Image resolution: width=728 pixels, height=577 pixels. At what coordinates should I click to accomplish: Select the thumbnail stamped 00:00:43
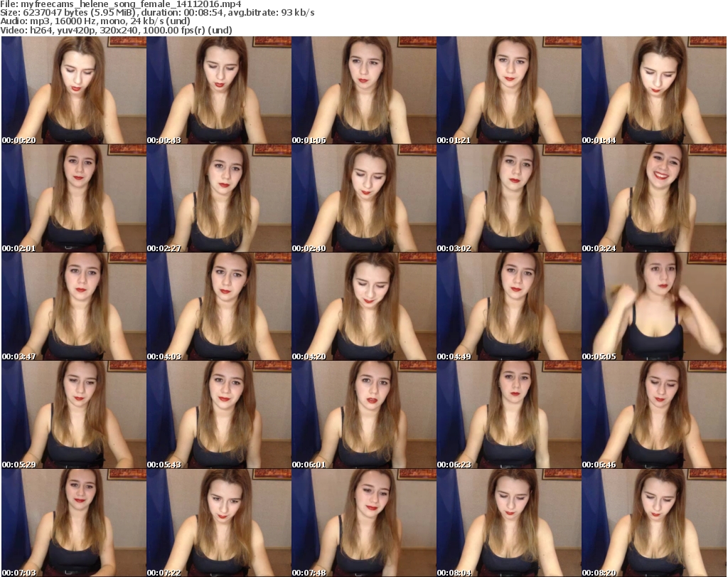pyautogui.click(x=219, y=90)
